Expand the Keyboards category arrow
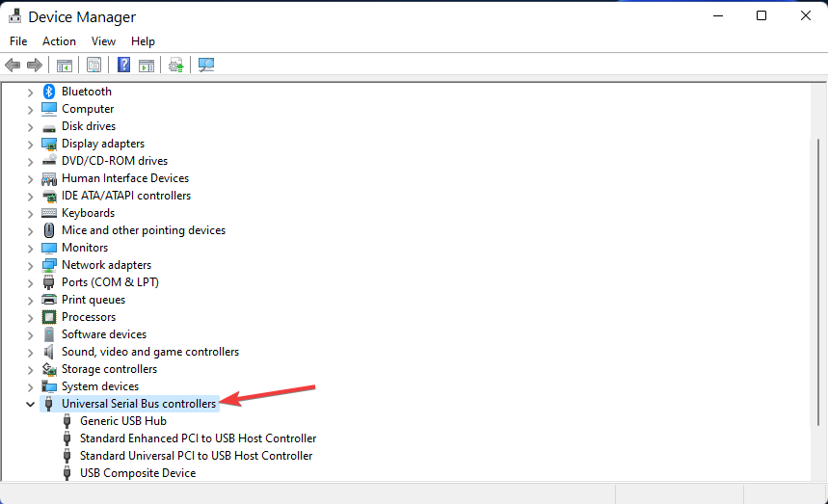The image size is (828, 504). 30,213
